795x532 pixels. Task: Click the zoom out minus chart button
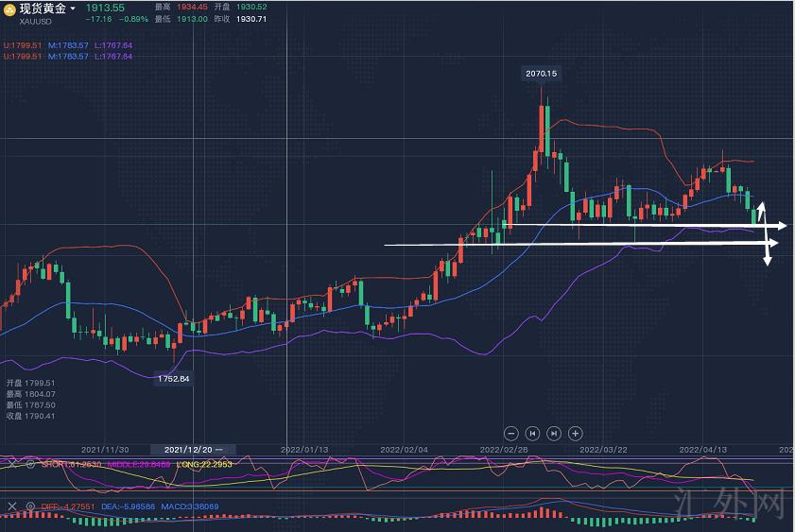coord(511,434)
